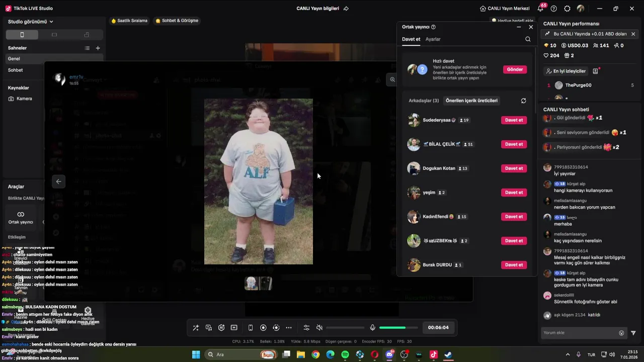Image resolution: width=644 pixels, height=362 pixels.
Task: Invite BİLAL ÇELİK with Davet et
Action: (x=514, y=144)
